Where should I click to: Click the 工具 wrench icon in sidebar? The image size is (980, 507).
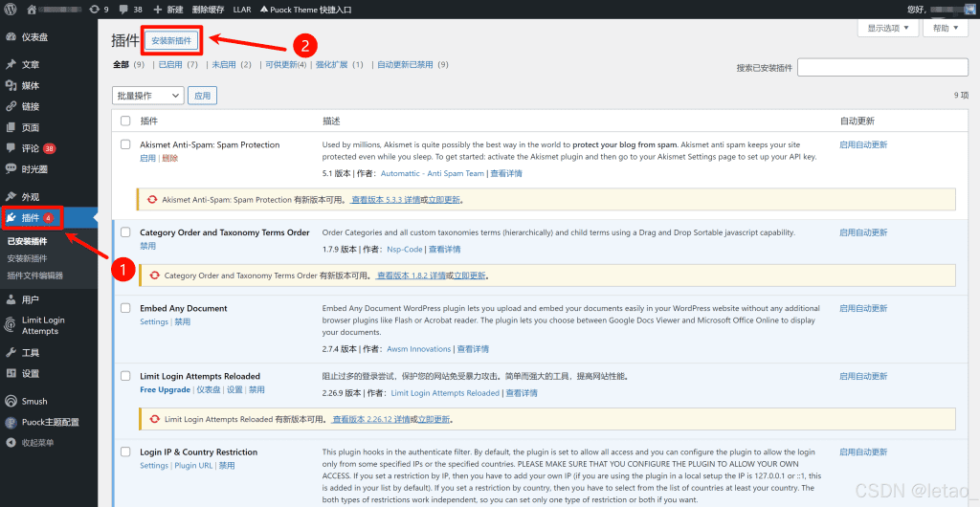(11, 353)
